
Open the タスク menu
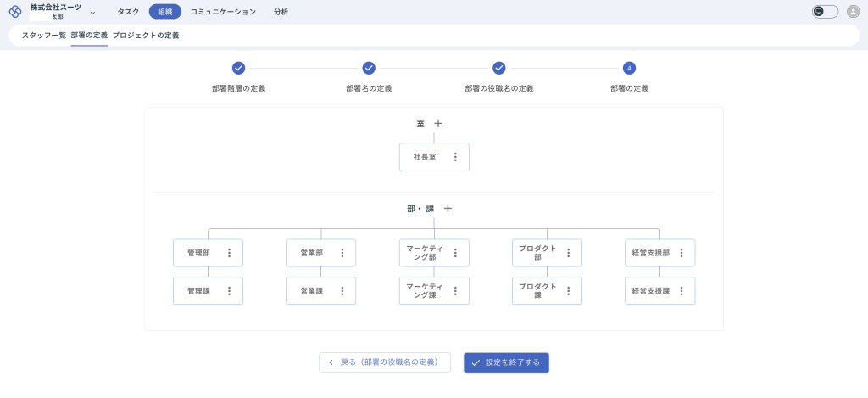128,12
